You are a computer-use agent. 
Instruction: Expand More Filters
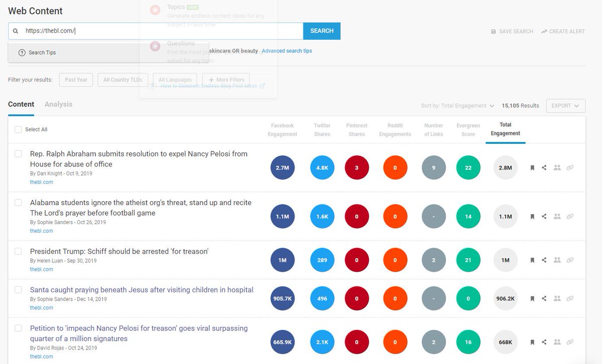[226, 80]
